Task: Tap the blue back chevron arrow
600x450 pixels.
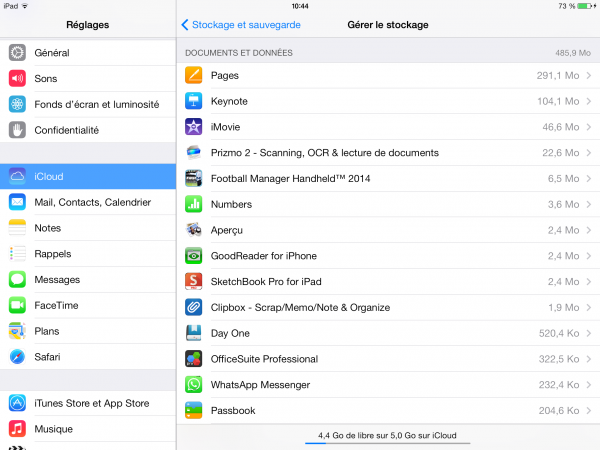Action: coord(185,24)
